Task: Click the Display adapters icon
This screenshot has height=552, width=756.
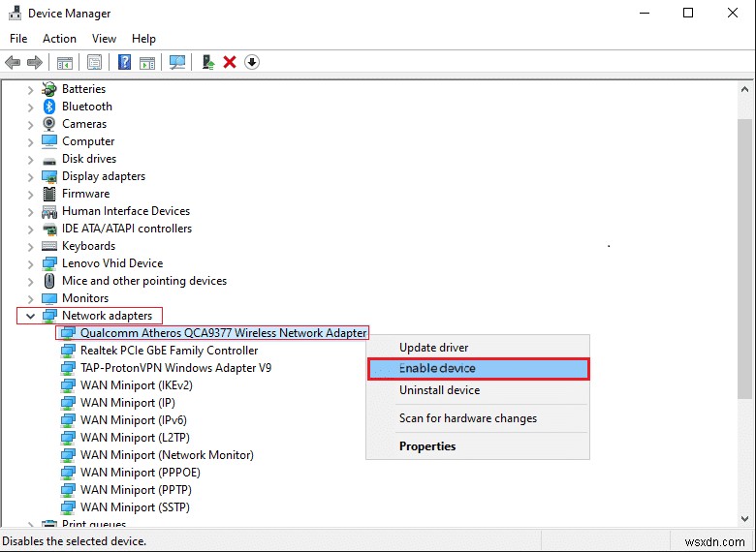Action: pos(49,176)
